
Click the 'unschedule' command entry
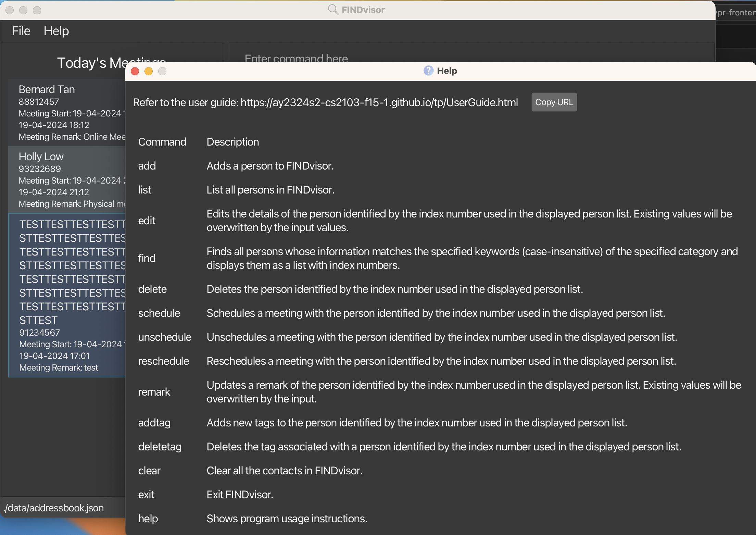[x=164, y=337]
